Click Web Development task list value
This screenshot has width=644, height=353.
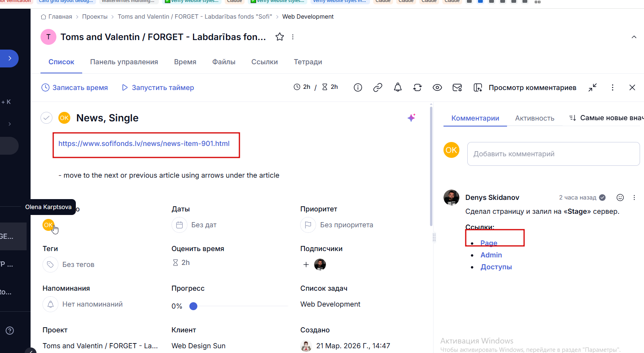coord(330,304)
